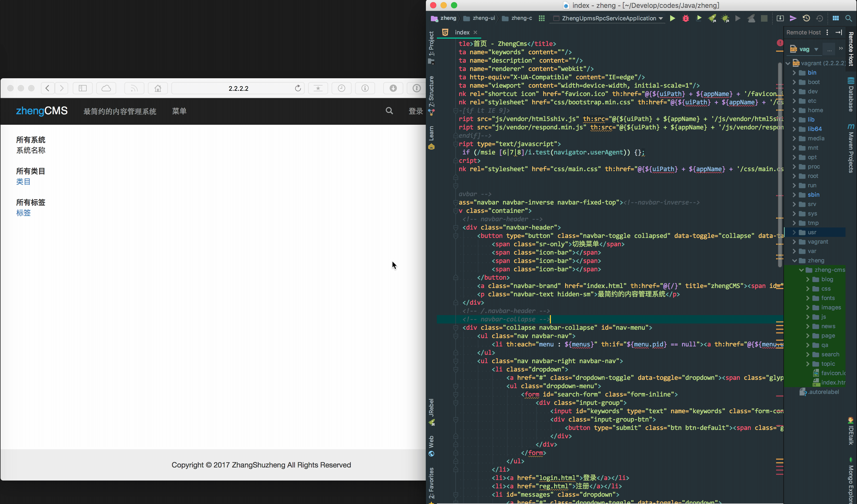Close the index editor tab
This screenshot has width=857, height=504.
475,32
